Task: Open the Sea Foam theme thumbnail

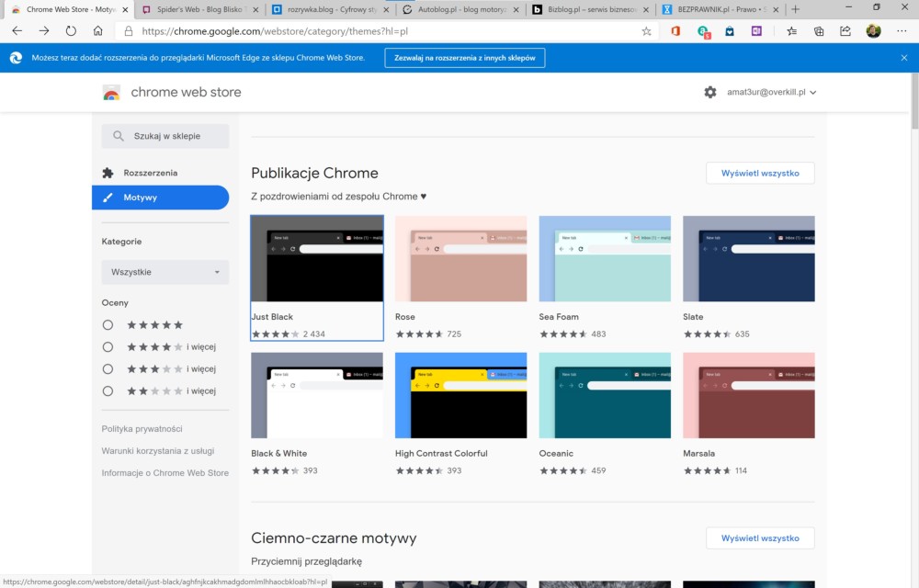Action: click(x=605, y=259)
